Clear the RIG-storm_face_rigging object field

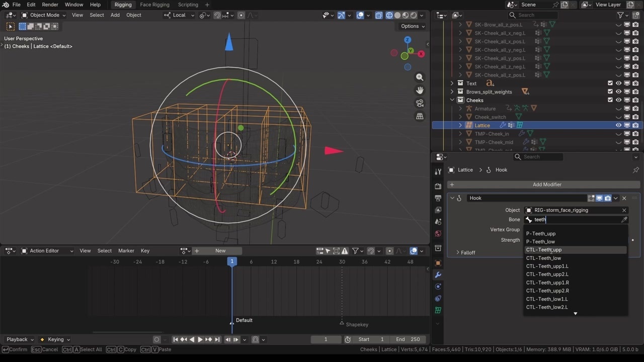coord(624,210)
